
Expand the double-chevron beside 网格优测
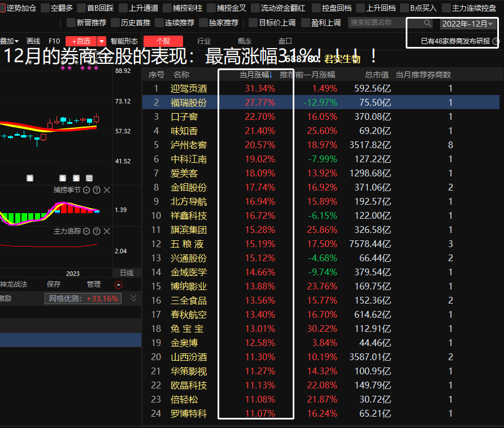pyautogui.click(x=134, y=299)
